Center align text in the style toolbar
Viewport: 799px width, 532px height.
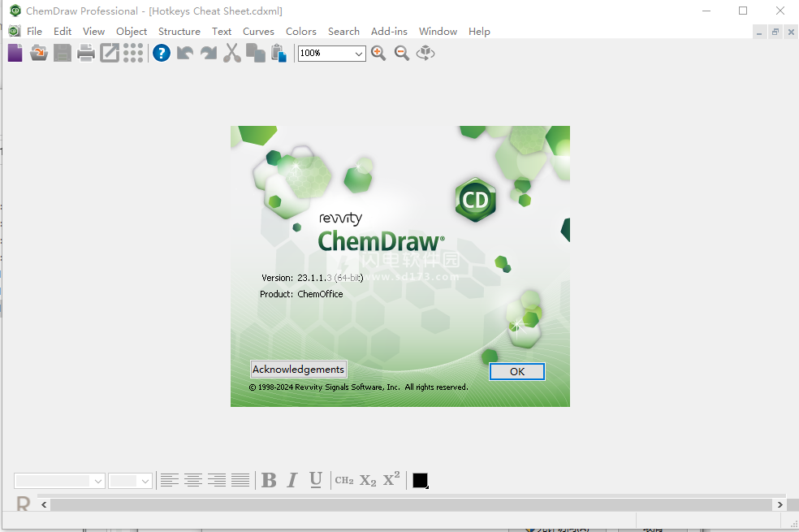coord(193,480)
